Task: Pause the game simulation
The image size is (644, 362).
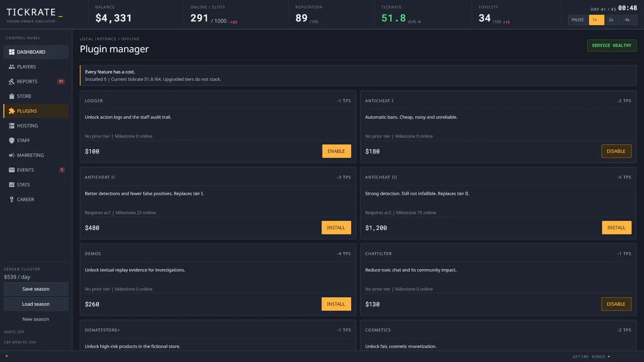Action: point(577,20)
